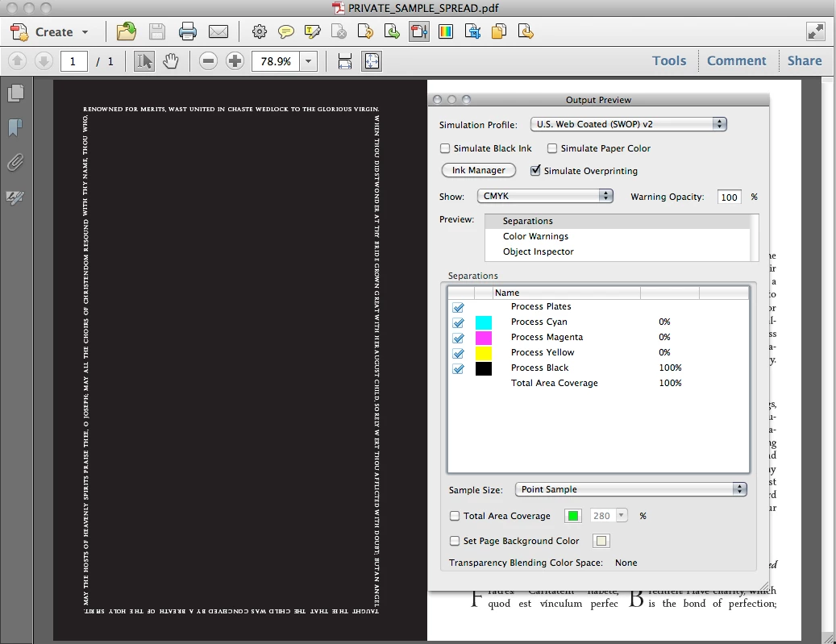Screen dimensions: 836x644
Task: Open preferences with the gear icon
Action: click(x=259, y=32)
